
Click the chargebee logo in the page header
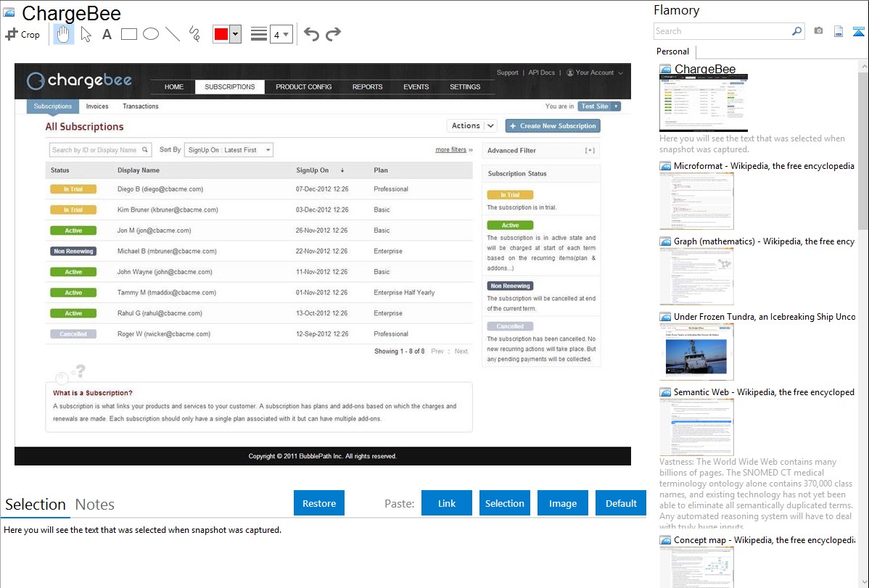[79, 81]
